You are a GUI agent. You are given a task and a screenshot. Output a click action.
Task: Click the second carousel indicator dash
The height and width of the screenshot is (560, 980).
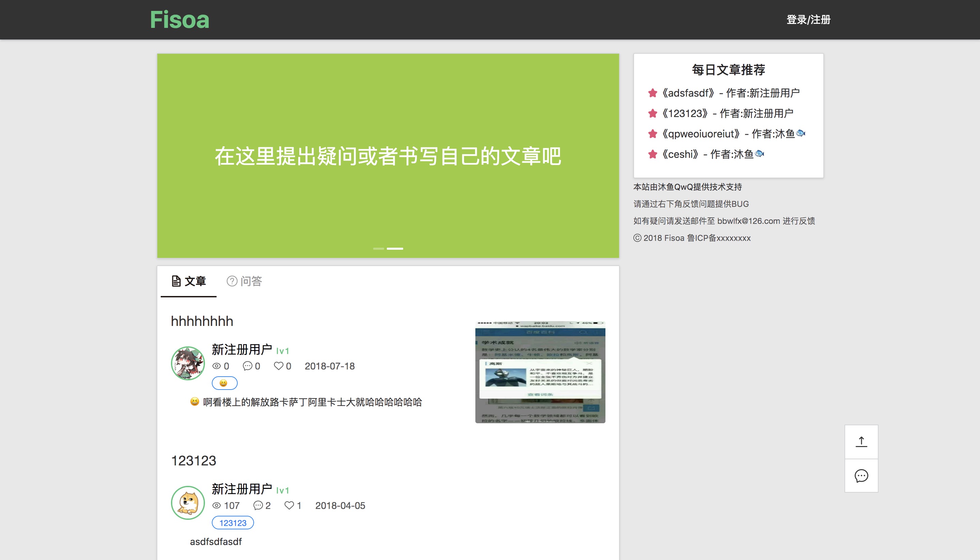395,248
